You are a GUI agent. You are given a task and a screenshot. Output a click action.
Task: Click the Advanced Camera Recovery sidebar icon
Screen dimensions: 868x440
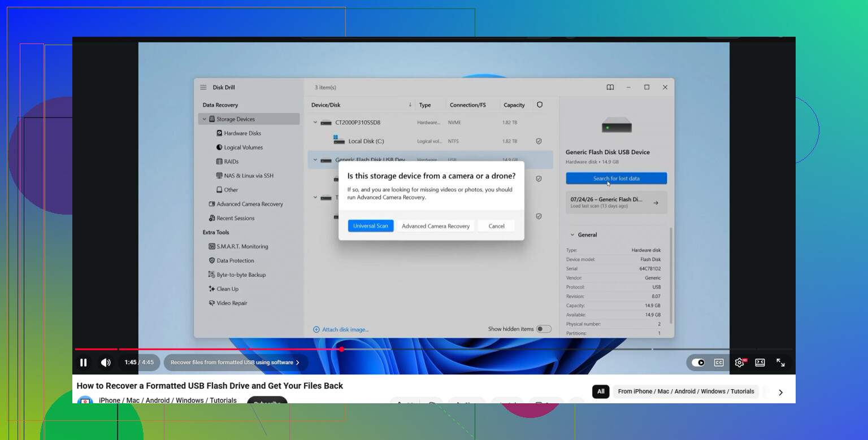point(212,204)
